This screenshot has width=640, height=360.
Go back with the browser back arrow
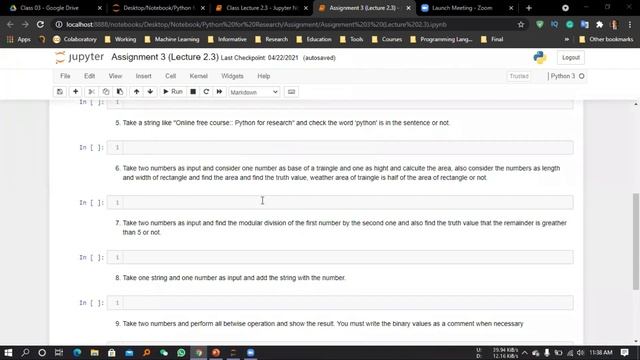[10, 24]
